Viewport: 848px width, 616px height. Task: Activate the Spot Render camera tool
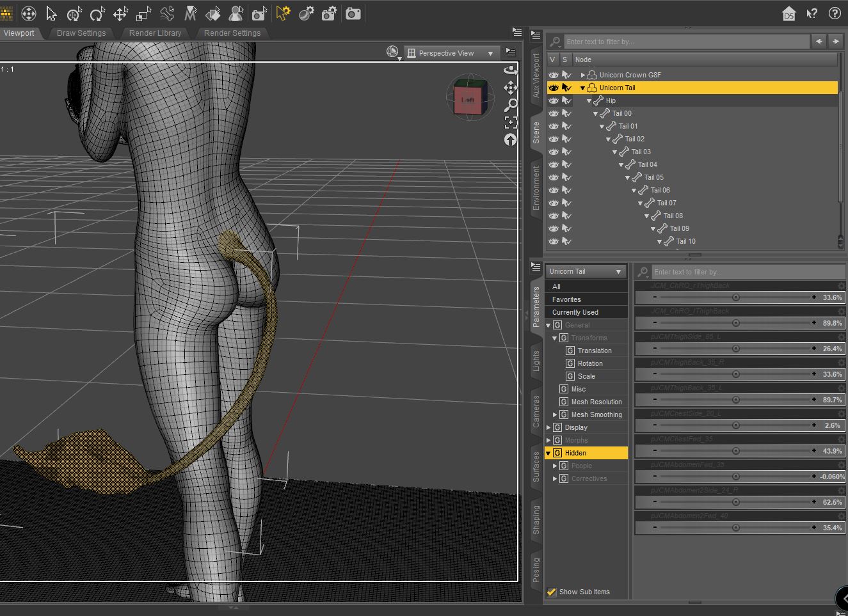pyautogui.click(x=259, y=13)
